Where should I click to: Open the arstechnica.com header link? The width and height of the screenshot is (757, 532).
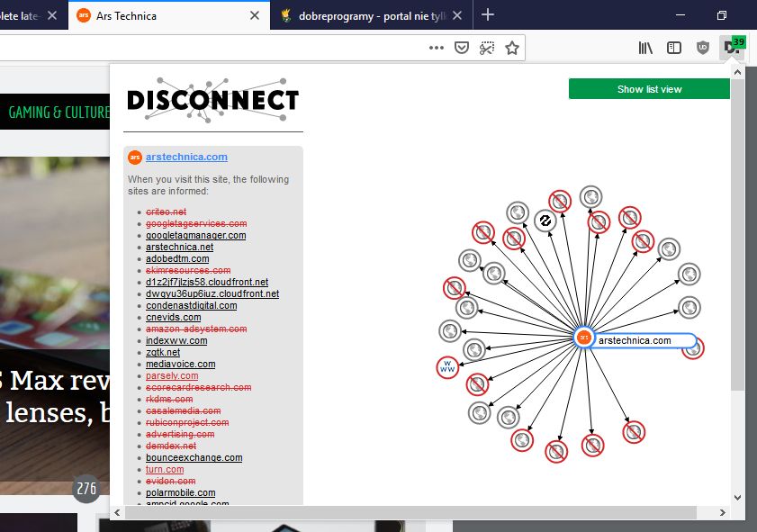[186, 157]
